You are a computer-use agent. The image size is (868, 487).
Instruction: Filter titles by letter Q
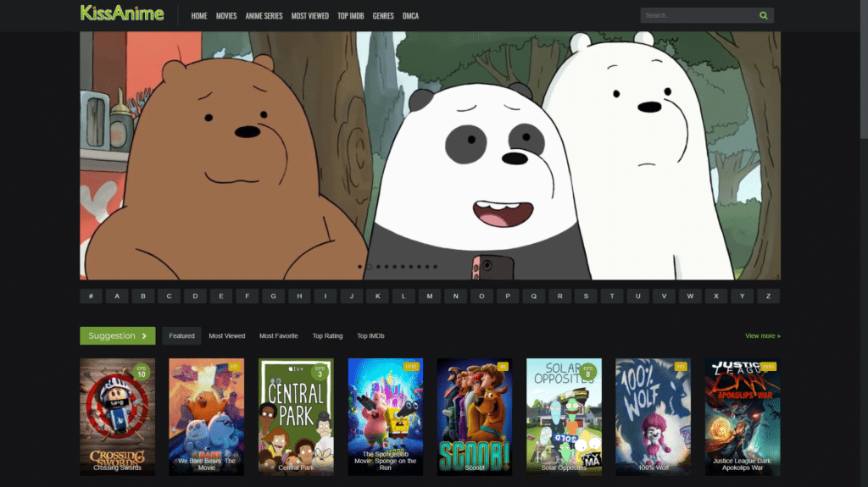coord(534,296)
